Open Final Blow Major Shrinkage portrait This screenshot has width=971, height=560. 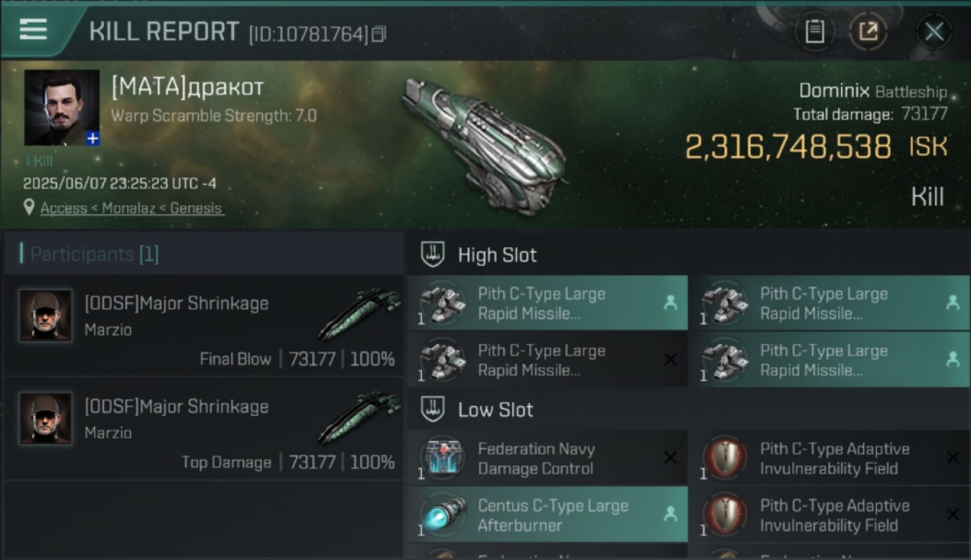coord(46,316)
